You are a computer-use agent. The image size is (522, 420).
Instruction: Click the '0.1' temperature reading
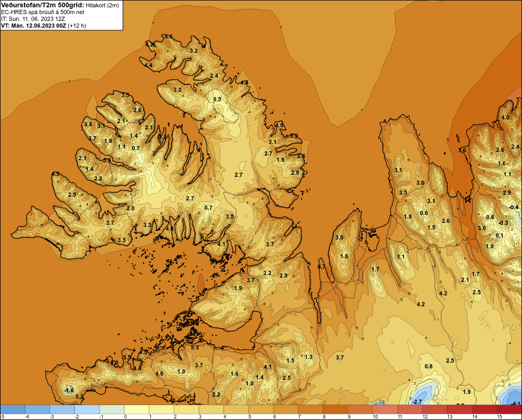pos(500,235)
